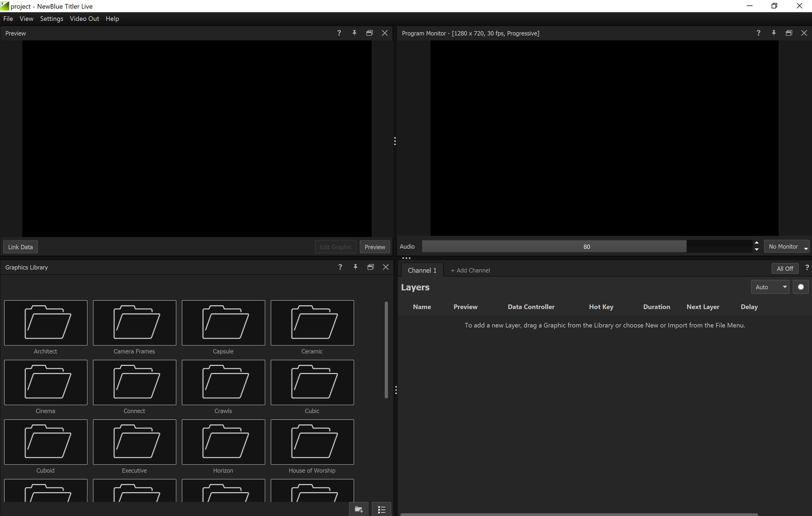Create new folder in Graphics Library

click(358, 509)
